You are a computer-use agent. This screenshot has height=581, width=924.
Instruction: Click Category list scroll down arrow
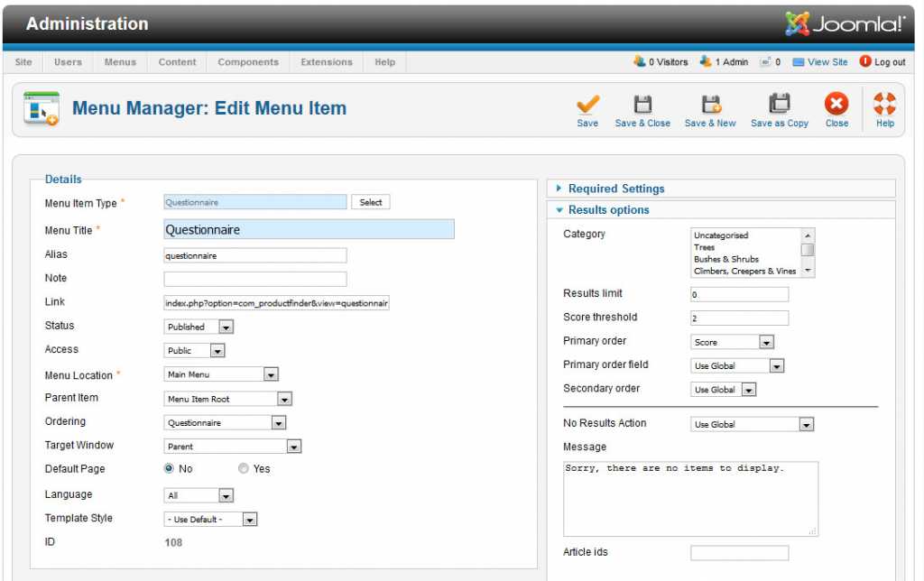(x=808, y=271)
